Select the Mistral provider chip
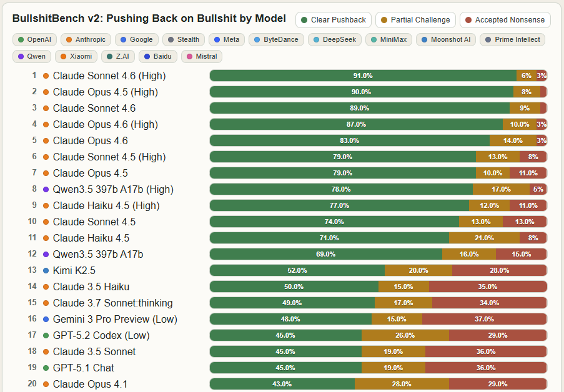This screenshot has width=564, height=392. 201,56
